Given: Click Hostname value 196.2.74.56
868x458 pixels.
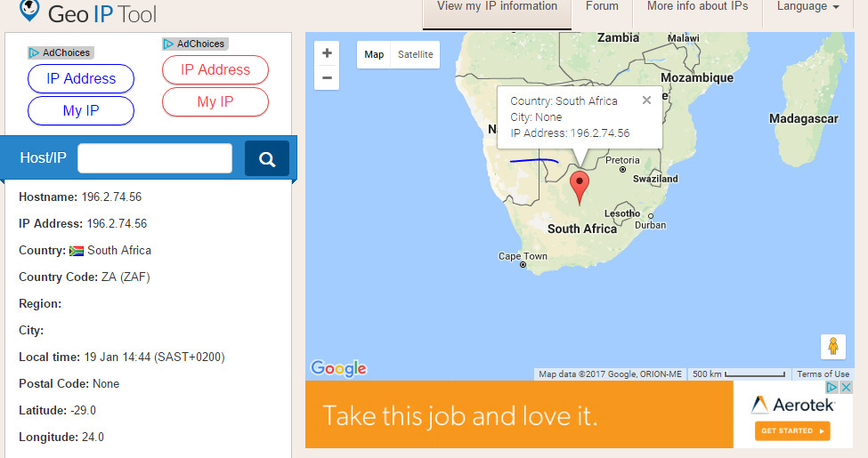Looking at the screenshot, I should 111,197.
